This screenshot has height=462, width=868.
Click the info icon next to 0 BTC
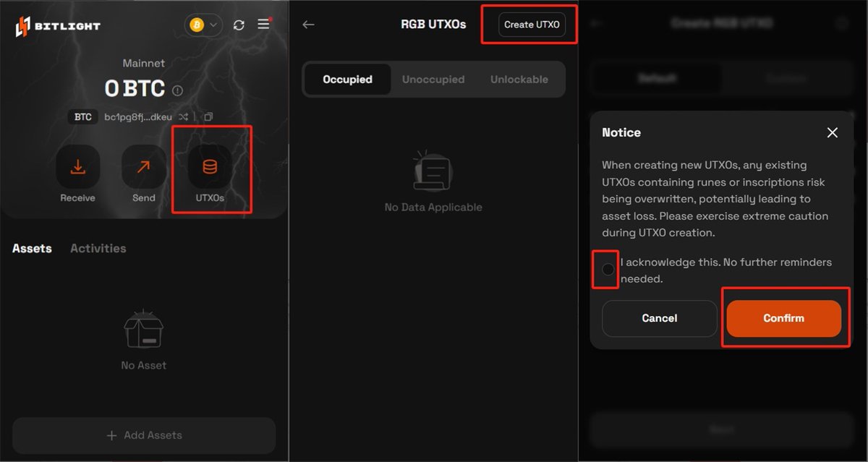pos(177,91)
